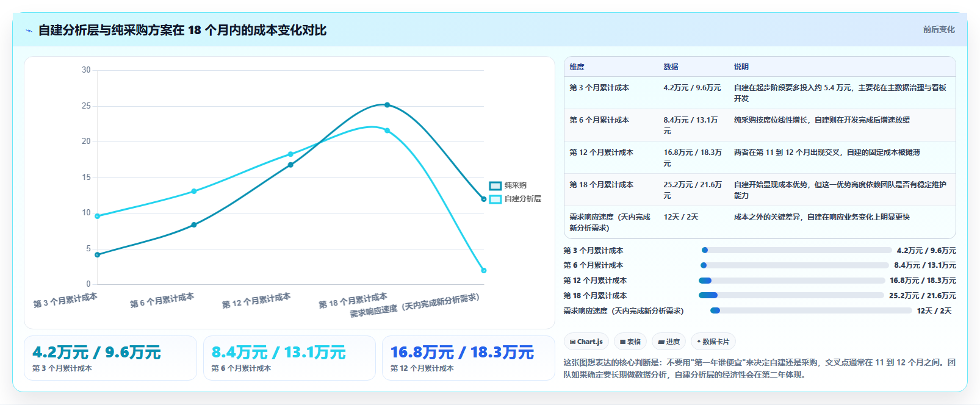The image size is (980, 405).
Task: Click the 自建分析层 point at 第 12 个月
Action: 290,154
